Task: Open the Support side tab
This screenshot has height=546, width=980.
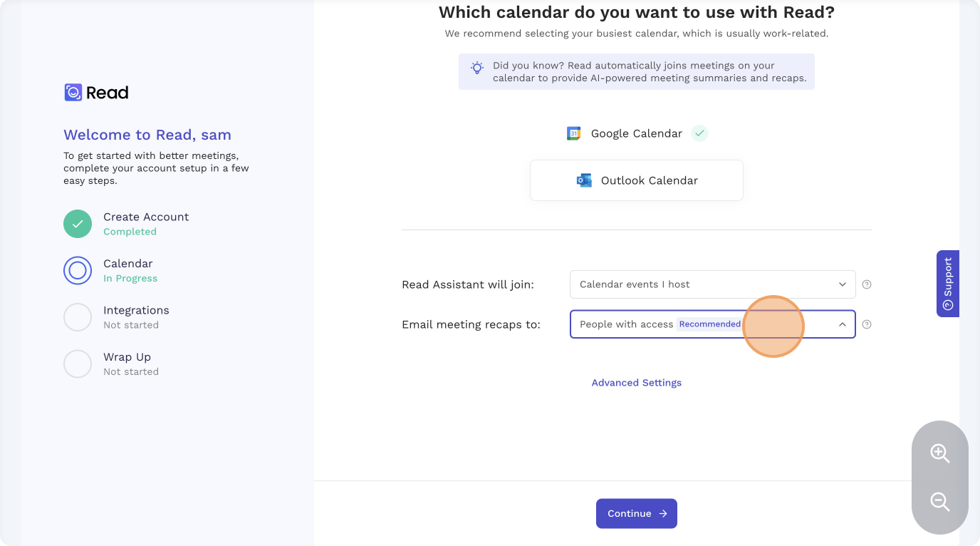Action: (x=948, y=284)
